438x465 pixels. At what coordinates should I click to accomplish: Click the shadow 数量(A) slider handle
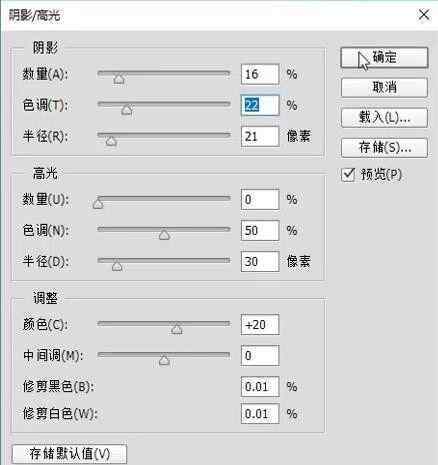119,79
